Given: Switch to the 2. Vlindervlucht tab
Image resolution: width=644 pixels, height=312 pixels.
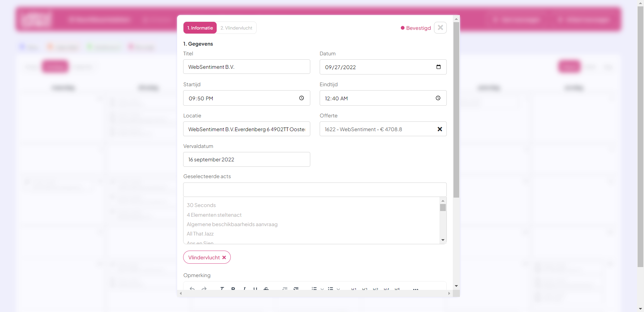Looking at the screenshot, I should point(236,28).
